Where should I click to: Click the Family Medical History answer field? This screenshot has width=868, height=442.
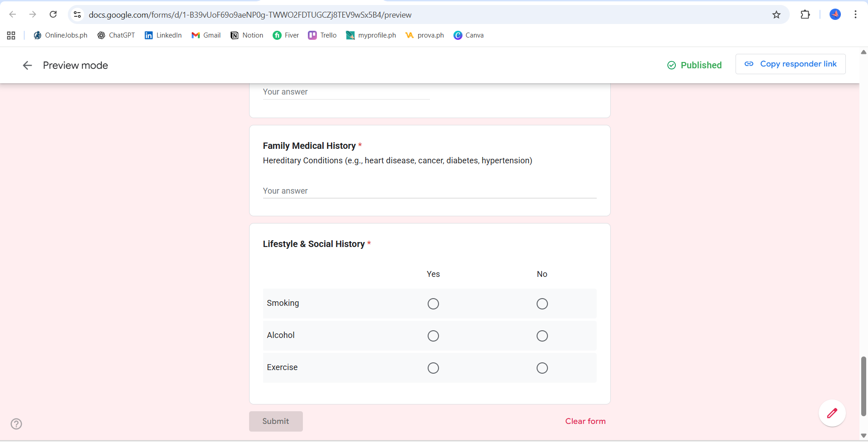click(x=429, y=191)
